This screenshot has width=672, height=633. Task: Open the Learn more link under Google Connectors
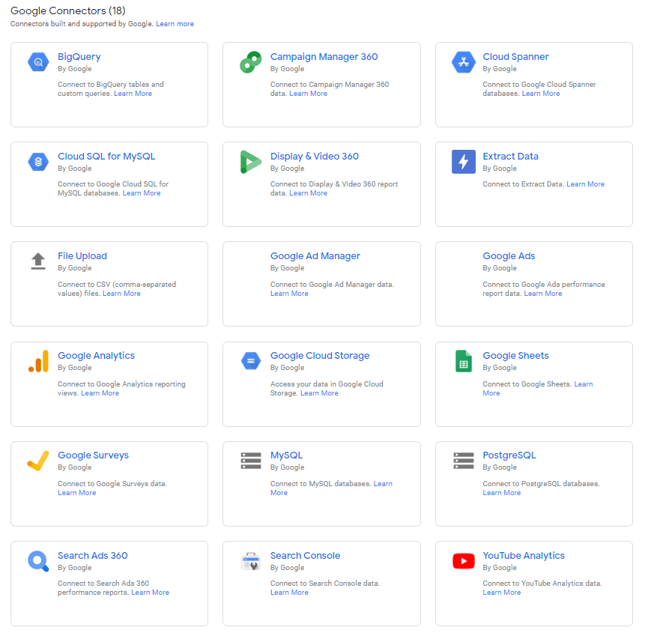tap(175, 24)
